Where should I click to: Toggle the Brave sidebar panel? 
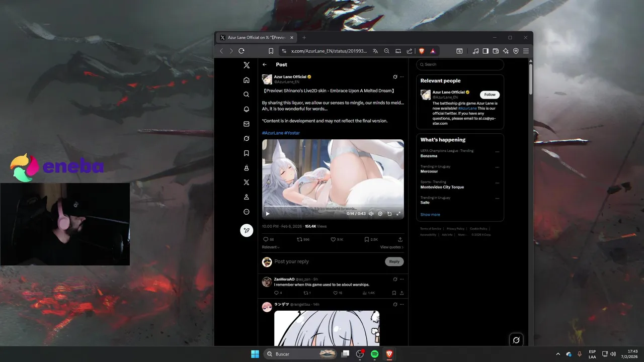(486, 51)
